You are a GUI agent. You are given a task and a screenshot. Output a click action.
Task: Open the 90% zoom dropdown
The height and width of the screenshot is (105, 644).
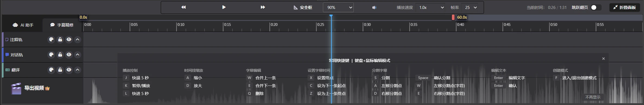(x=338, y=8)
